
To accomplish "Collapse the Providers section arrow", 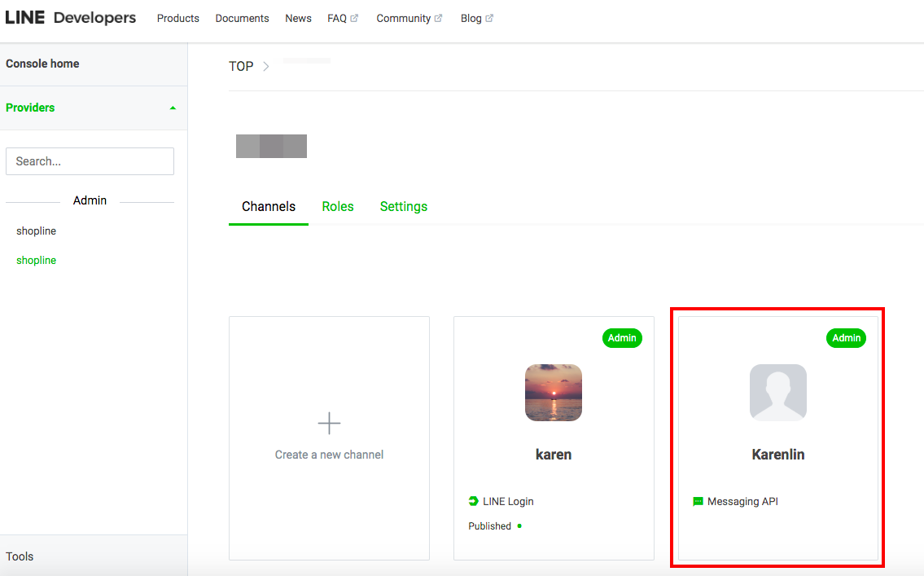I will click(x=173, y=108).
